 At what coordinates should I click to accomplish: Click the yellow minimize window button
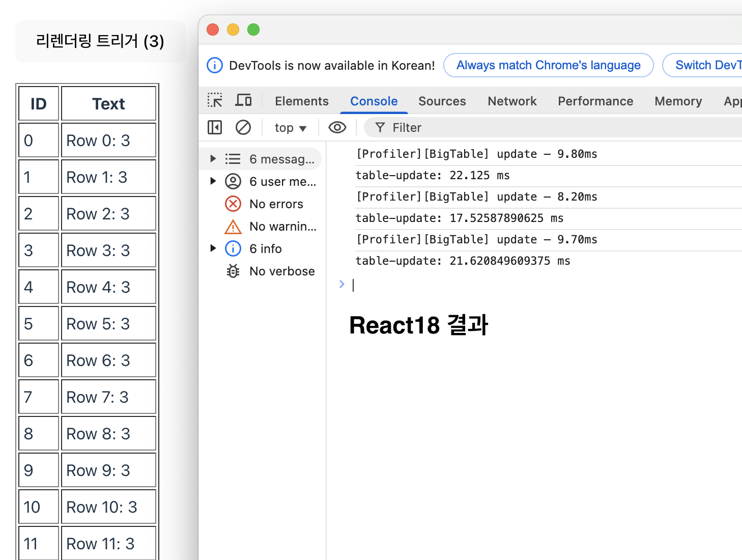[233, 30]
